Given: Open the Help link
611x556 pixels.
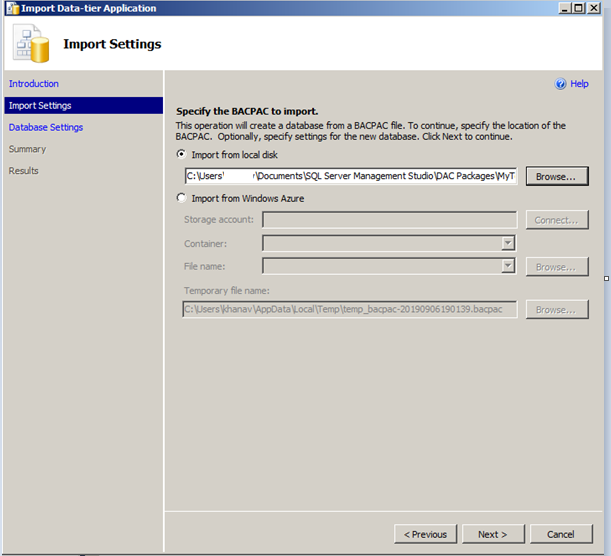Looking at the screenshot, I should coord(579,85).
